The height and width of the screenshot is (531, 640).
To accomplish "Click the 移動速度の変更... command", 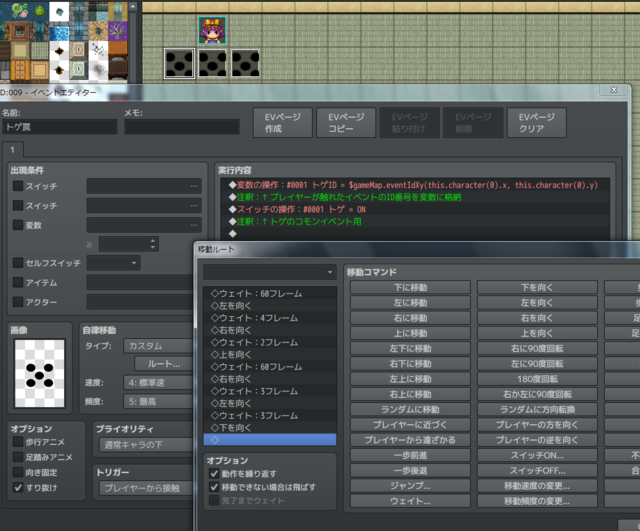I will (537, 486).
